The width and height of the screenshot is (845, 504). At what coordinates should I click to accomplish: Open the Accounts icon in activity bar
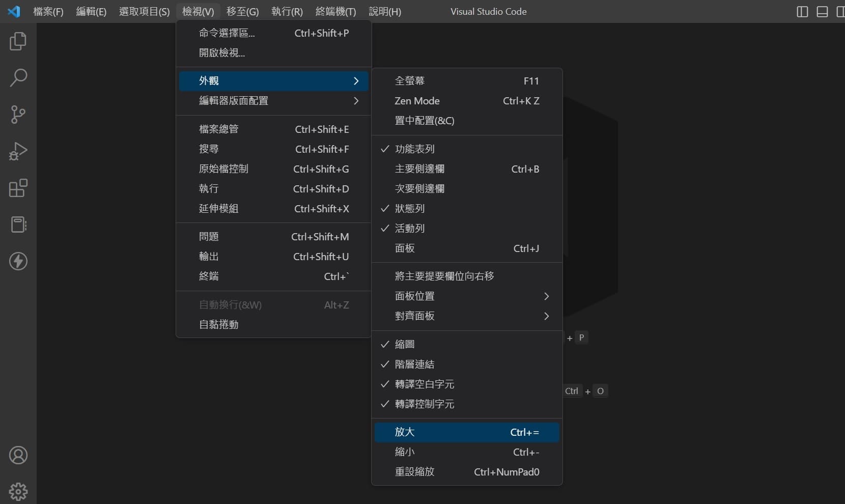[x=18, y=455]
